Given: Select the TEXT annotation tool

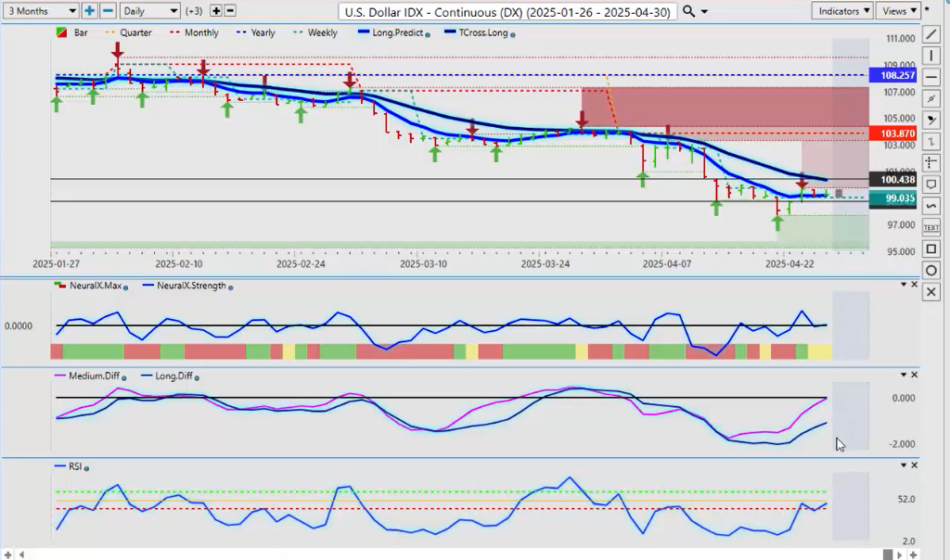Looking at the screenshot, I should (931, 226).
